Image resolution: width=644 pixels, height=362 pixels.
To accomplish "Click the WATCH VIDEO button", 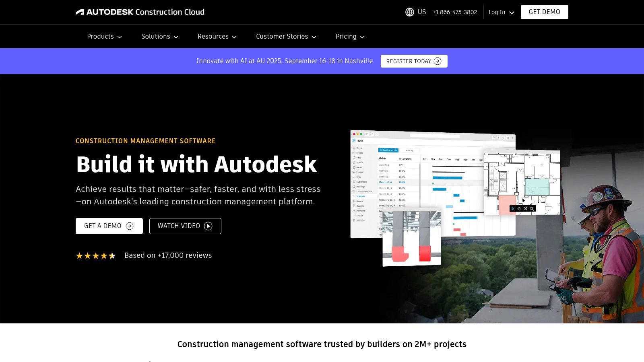I will click(185, 226).
